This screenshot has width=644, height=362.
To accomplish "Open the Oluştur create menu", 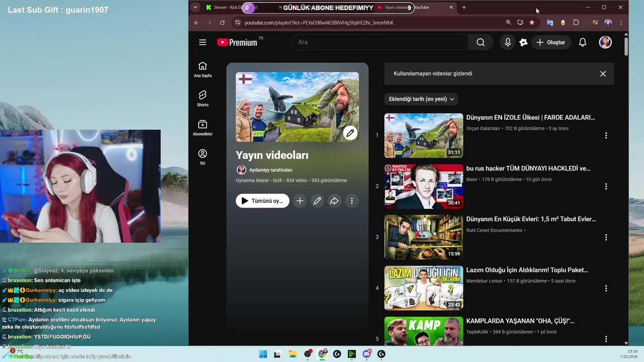I will pos(551,42).
